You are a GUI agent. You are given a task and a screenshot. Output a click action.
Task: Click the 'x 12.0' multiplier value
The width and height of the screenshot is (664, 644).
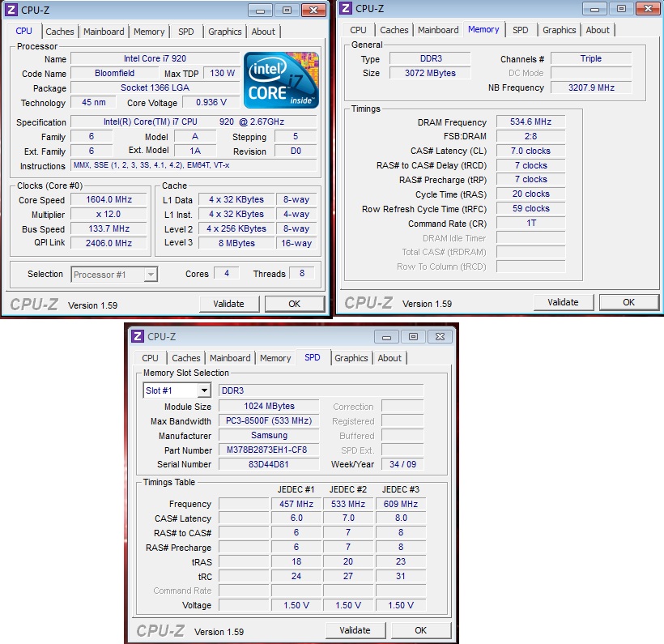point(109,214)
